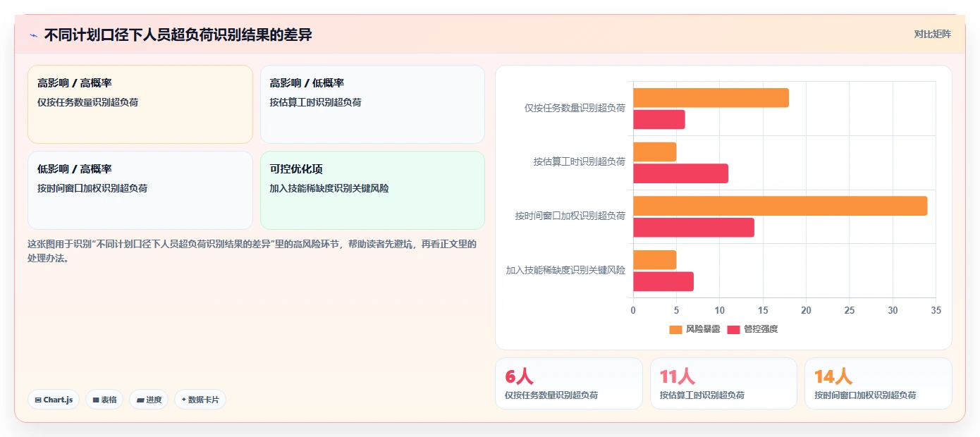Click the 风险暴露 legend label text
The height and width of the screenshot is (437, 980).
(703, 329)
